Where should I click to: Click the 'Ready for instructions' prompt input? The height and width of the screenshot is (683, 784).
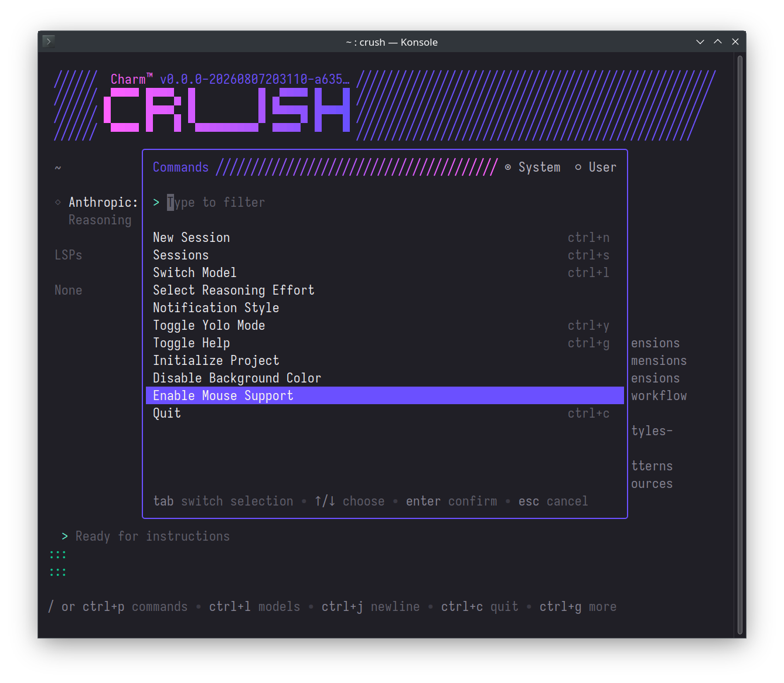(x=152, y=537)
